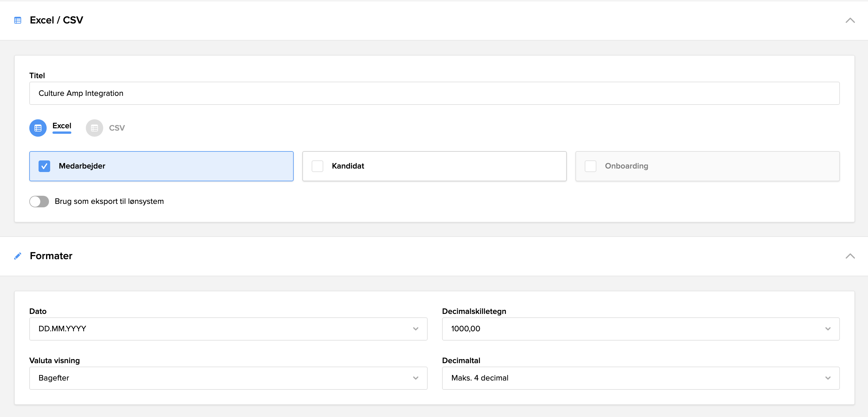Click the blue Excel format icon
This screenshot has width=868, height=417.
pos(38,128)
